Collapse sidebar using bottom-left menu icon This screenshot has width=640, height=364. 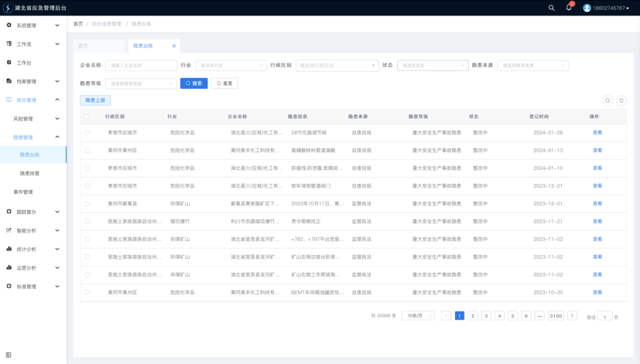click(x=9, y=355)
